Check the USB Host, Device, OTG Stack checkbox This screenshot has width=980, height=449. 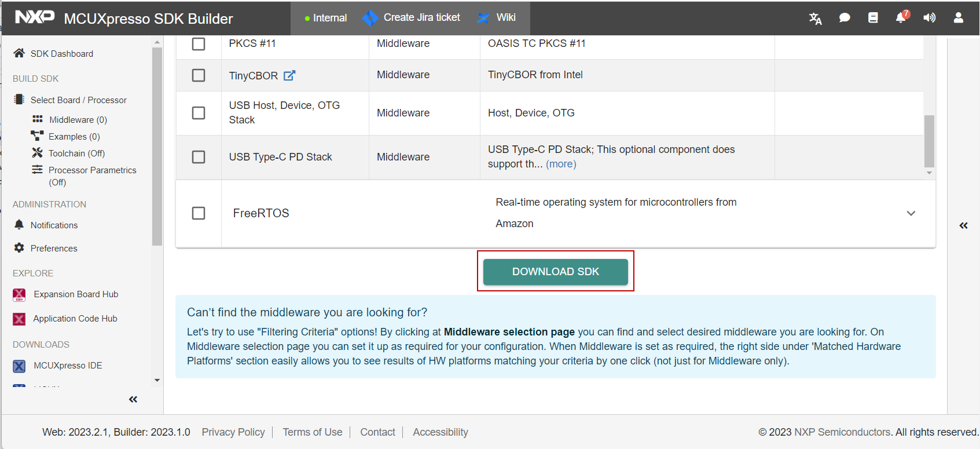(x=199, y=113)
